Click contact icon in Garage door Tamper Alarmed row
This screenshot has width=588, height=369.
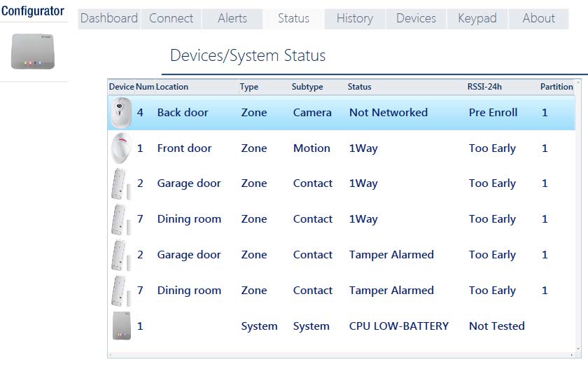click(x=120, y=255)
